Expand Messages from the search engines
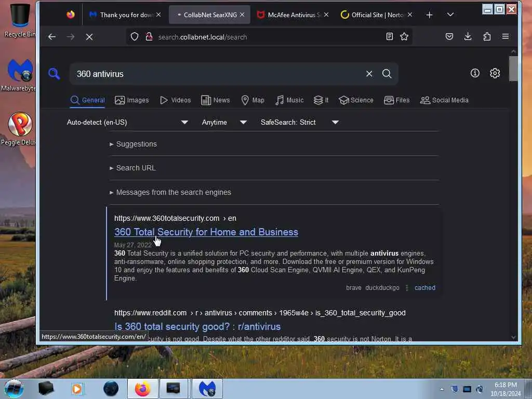Image resolution: width=532 pixels, height=399 pixels. [x=174, y=192]
